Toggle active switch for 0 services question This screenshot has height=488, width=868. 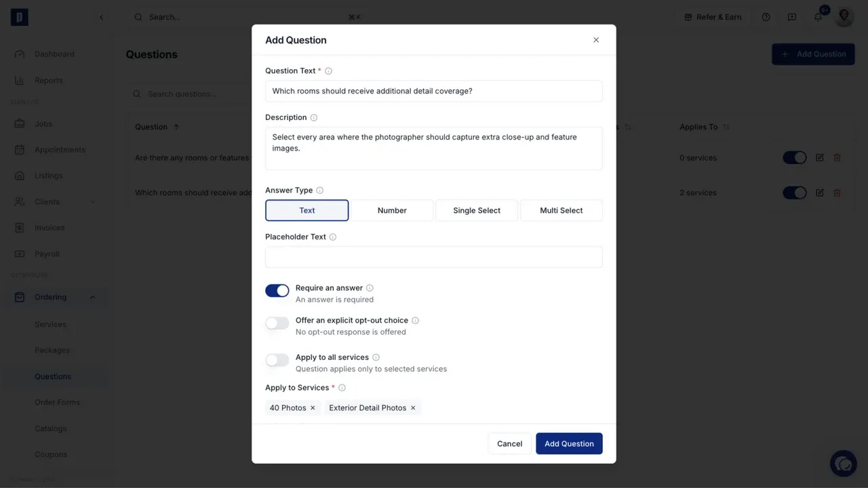pyautogui.click(x=795, y=157)
